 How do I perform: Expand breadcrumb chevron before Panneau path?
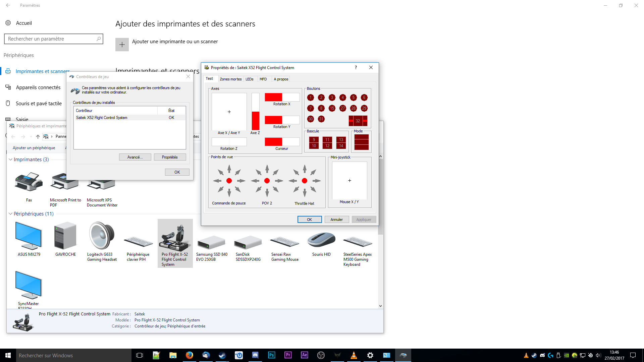tap(52, 137)
